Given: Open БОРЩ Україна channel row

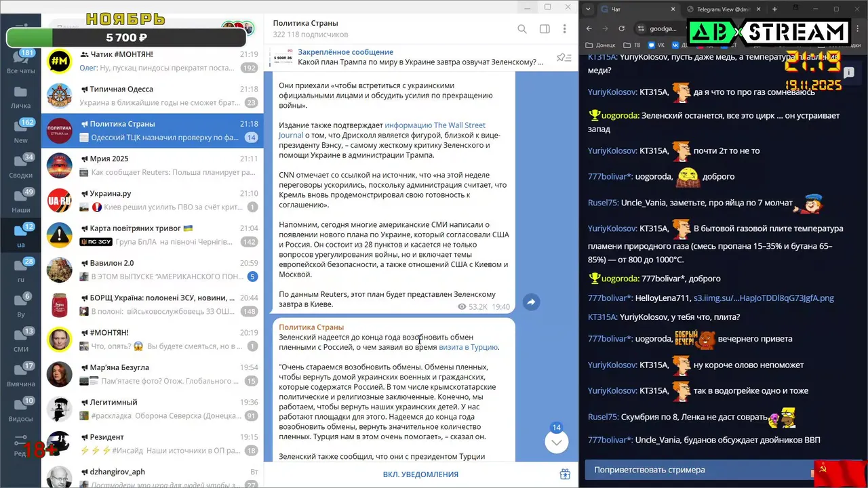Looking at the screenshot, I should tap(152, 304).
